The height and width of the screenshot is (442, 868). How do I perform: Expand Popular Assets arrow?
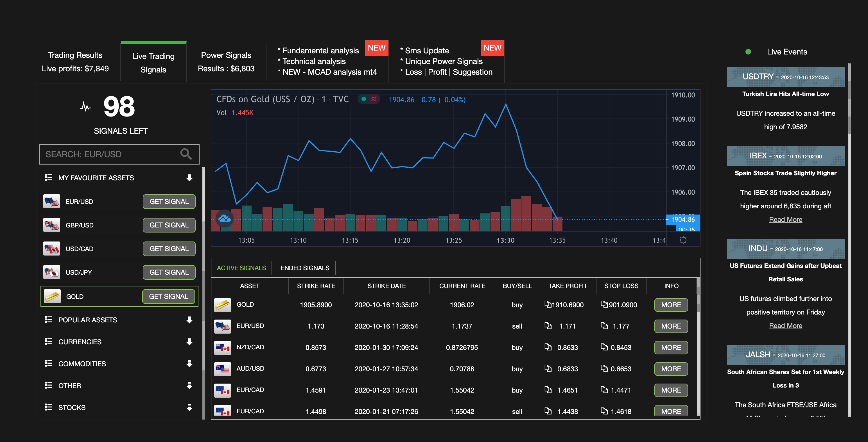pos(189,320)
